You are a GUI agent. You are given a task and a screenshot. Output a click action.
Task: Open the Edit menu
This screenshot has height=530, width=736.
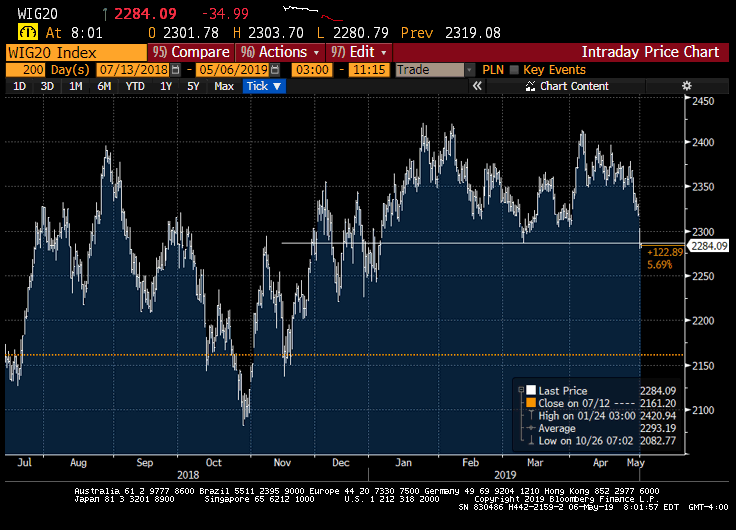[x=359, y=52]
